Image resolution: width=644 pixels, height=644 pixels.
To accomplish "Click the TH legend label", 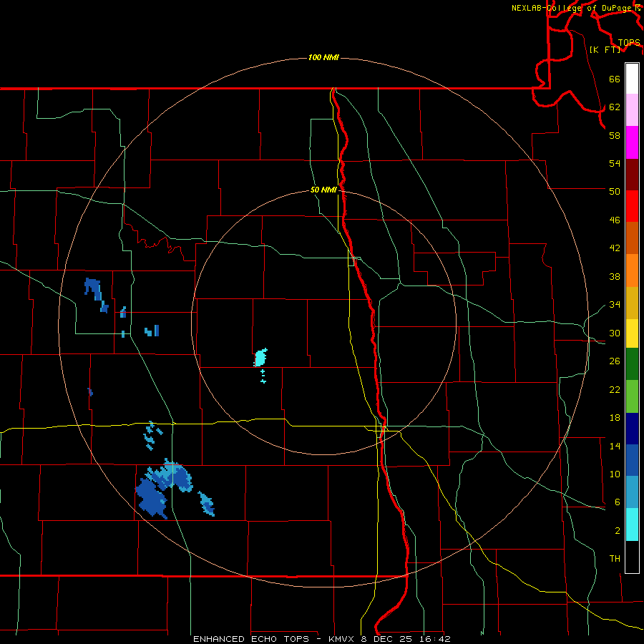I will [615, 558].
